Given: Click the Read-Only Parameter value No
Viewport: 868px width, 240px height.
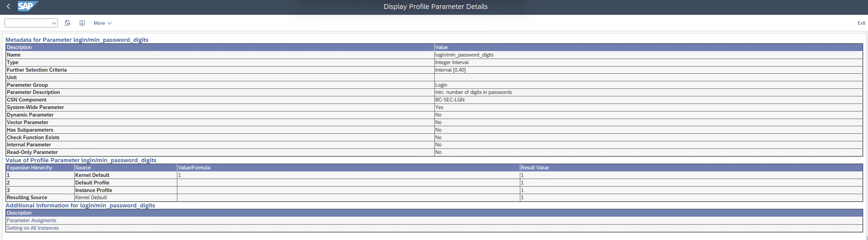Looking at the screenshot, I should [438, 152].
